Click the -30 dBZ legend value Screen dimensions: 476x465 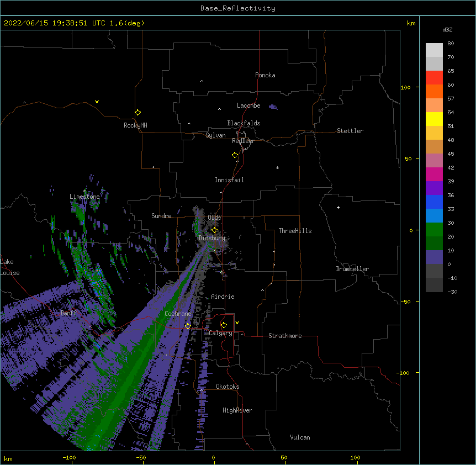click(x=452, y=292)
